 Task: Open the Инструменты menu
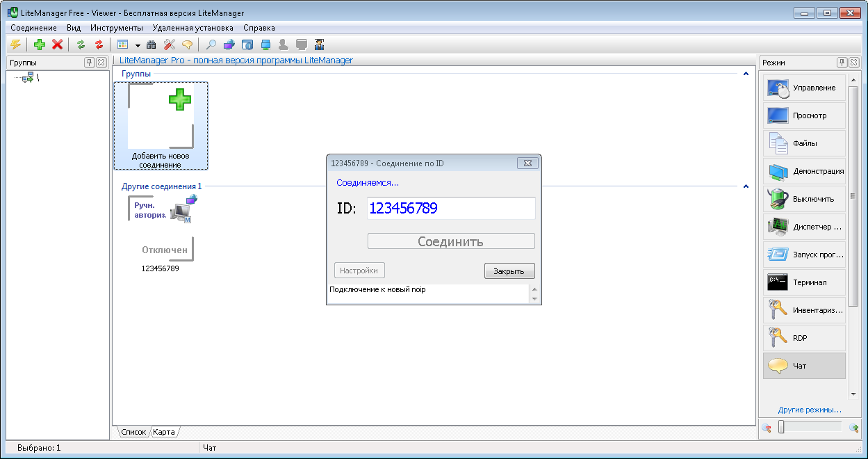[x=116, y=28]
